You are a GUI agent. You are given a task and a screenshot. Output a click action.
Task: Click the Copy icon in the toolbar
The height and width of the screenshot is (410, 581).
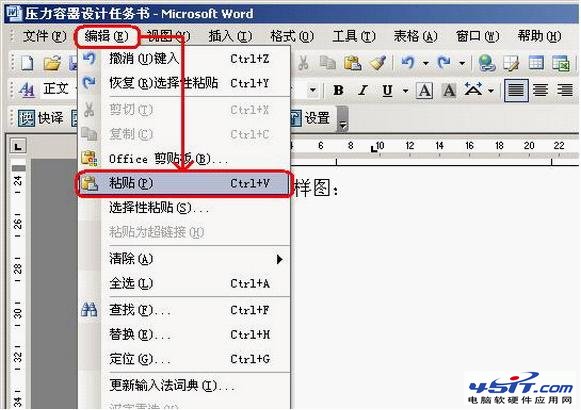[x=328, y=63]
